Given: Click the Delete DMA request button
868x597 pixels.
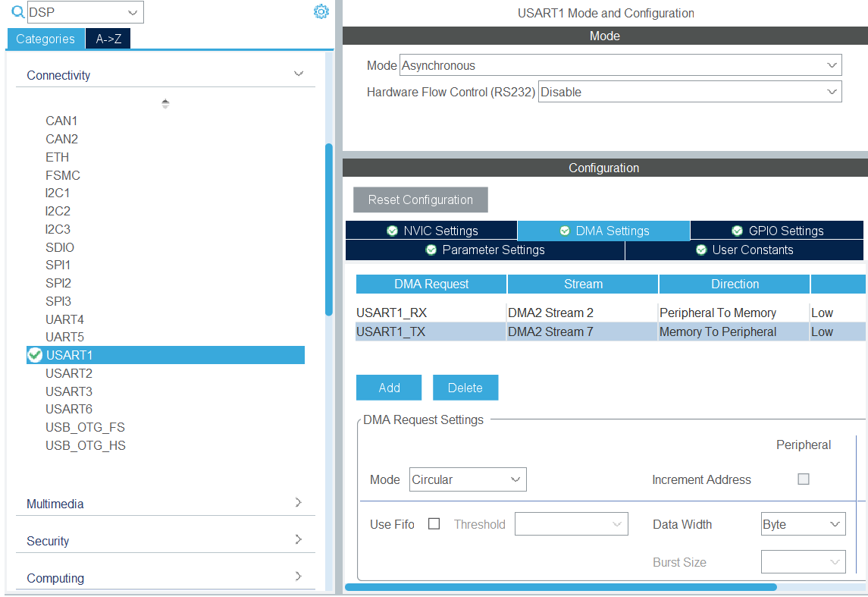Looking at the screenshot, I should click(465, 388).
